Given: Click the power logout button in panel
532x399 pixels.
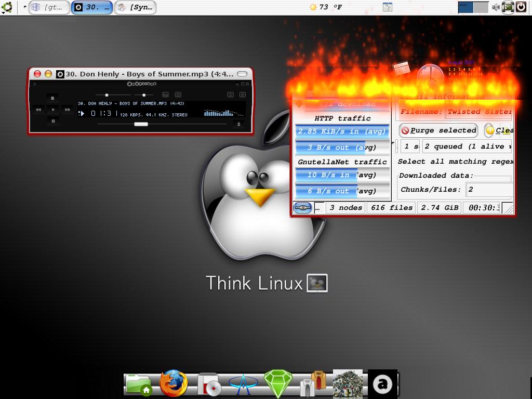Looking at the screenshot, I should [x=521, y=7].
